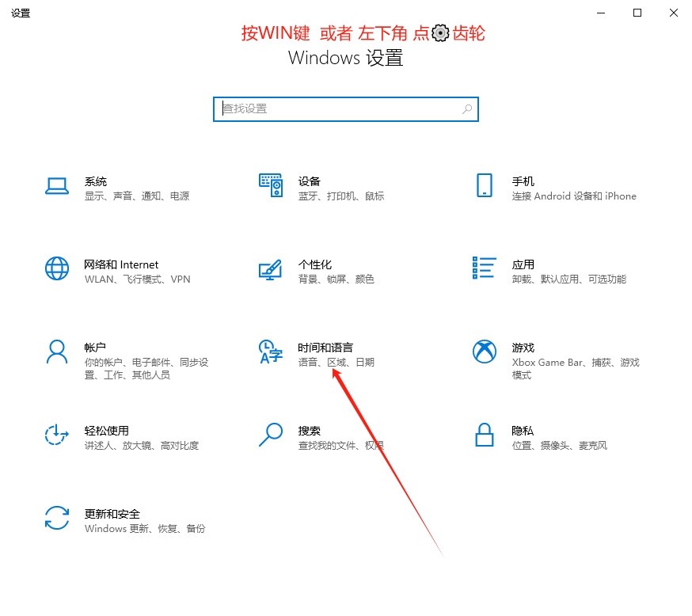
Task: Click the text 背景、锁屏、颜色
Action: pos(336,279)
